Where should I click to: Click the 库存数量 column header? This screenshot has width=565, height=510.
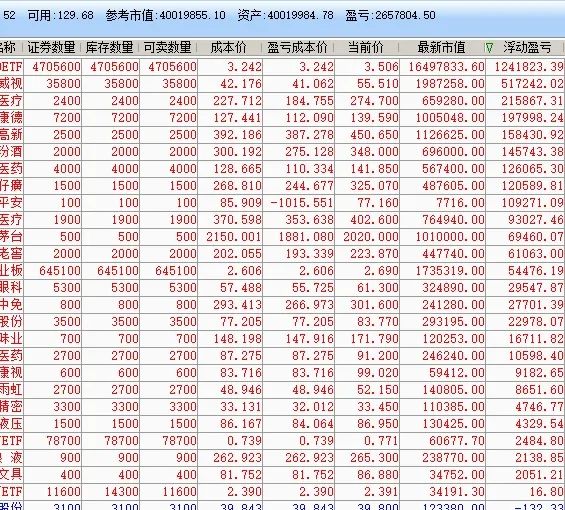click(x=110, y=48)
